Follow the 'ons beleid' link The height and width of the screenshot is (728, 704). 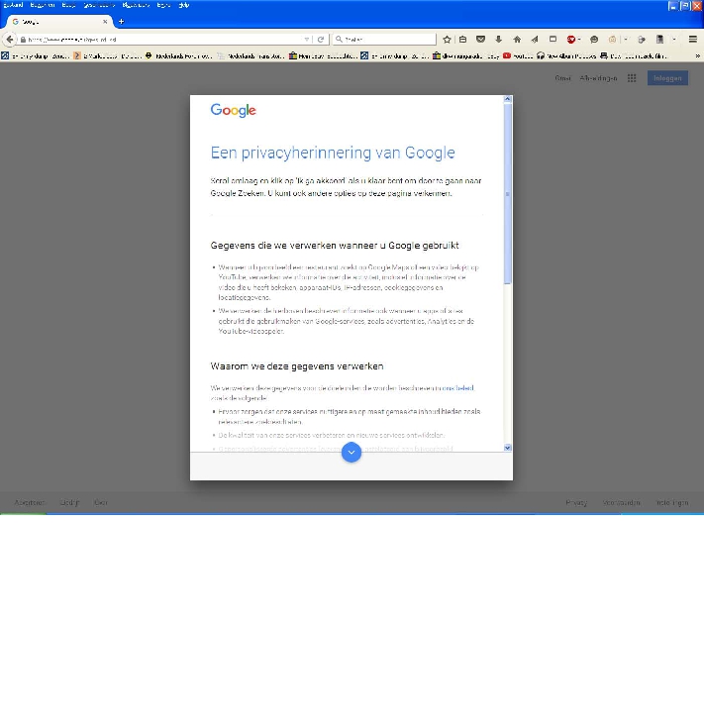tap(457, 388)
